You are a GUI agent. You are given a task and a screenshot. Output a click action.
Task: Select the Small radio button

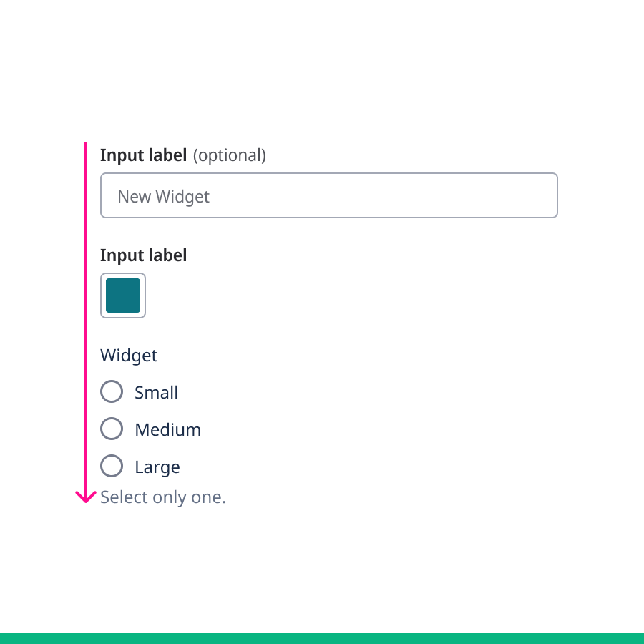112,392
